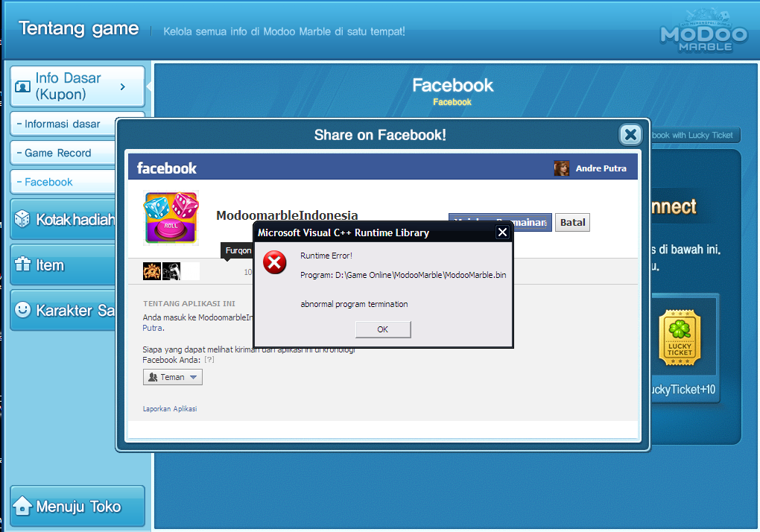The width and height of the screenshot is (760, 532).
Task: Open the Item menu
Action: click(x=63, y=265)
